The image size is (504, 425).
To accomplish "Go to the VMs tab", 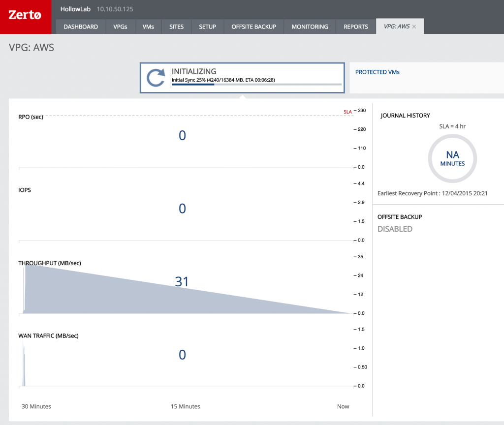I will [148, 27].
